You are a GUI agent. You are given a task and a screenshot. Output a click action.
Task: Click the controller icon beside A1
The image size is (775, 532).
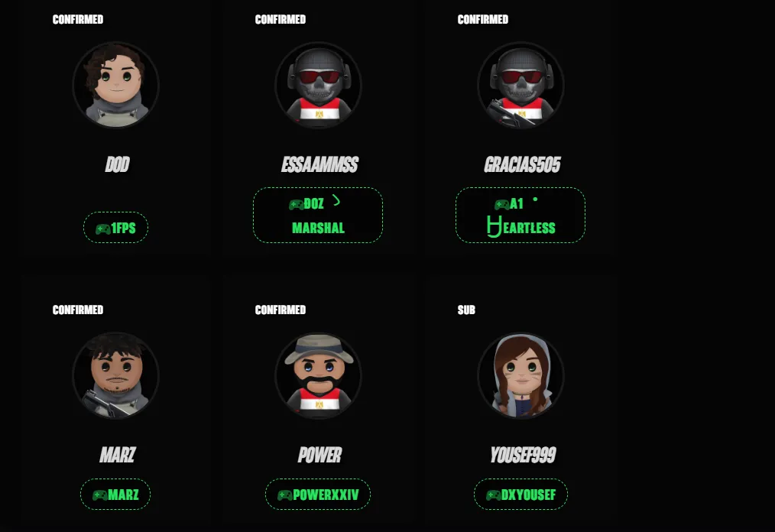(501, 204)
